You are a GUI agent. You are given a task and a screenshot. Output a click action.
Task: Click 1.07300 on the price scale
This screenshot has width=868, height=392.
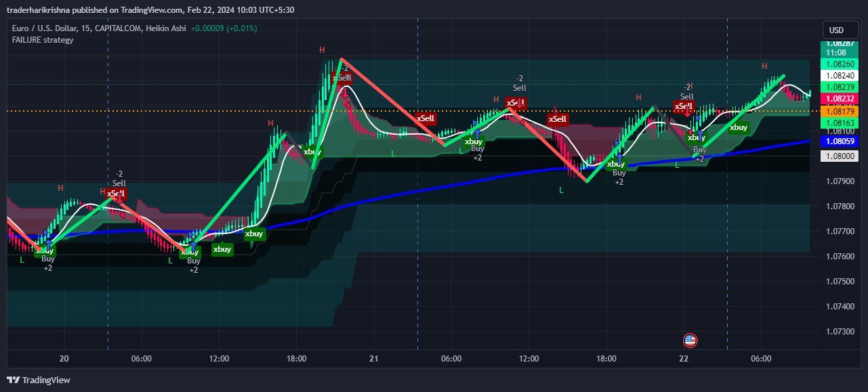(x=840, y=331)
